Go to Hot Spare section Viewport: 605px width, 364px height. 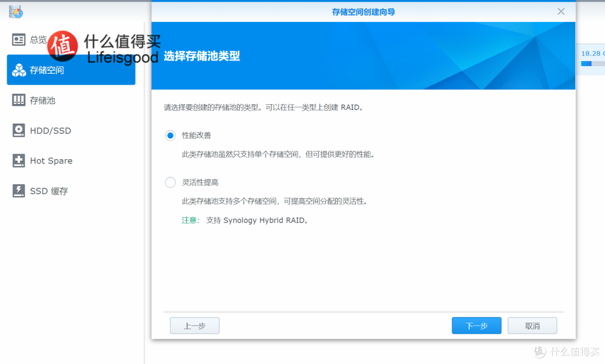coord(71,160)
